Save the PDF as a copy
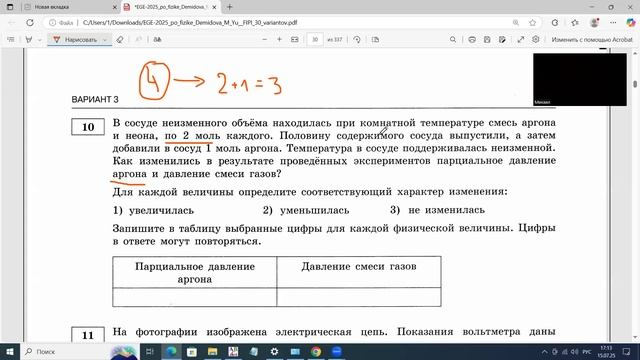Screen dimensions: 640x360 coord(502,40)
